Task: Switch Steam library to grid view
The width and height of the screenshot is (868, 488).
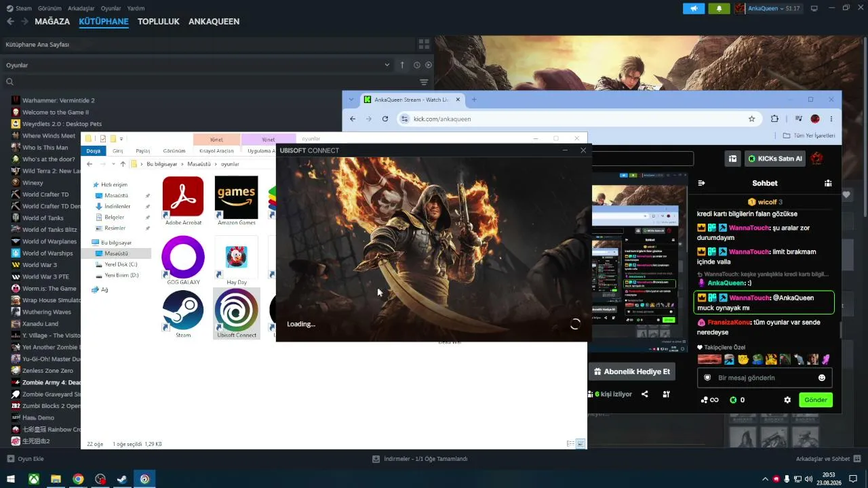Action: pyautogui.click(x=424, y=44)
